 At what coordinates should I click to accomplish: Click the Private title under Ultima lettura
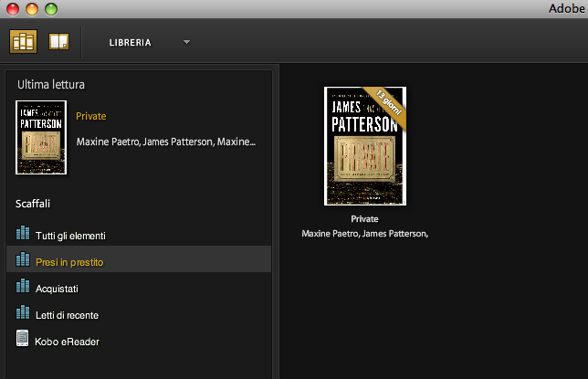pyautogui.click(x=91, y=116)
